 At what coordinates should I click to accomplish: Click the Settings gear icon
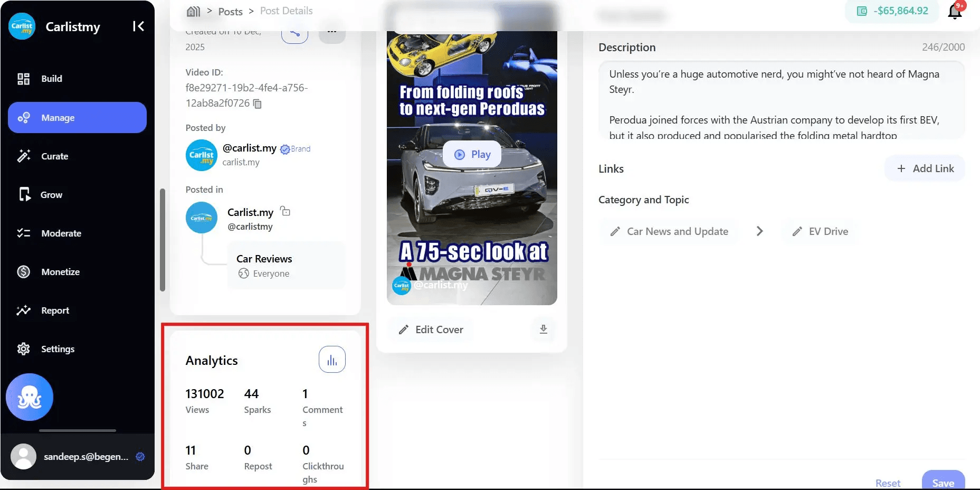[x=24, y=349]
